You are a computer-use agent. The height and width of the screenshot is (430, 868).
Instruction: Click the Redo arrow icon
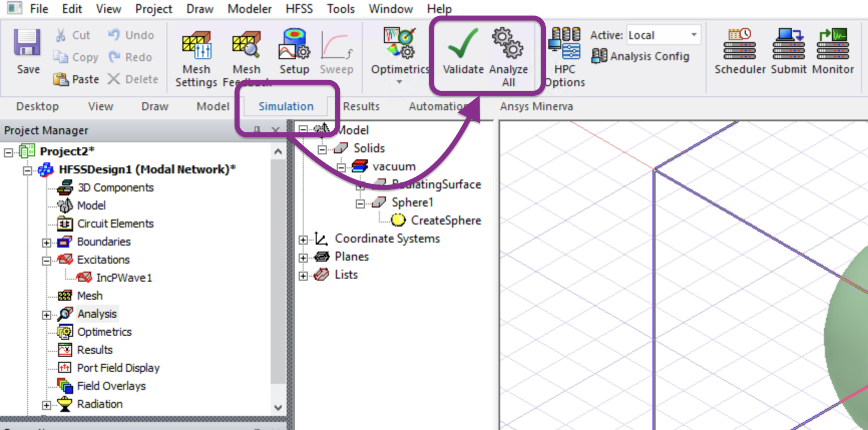[x=114, y=57]
